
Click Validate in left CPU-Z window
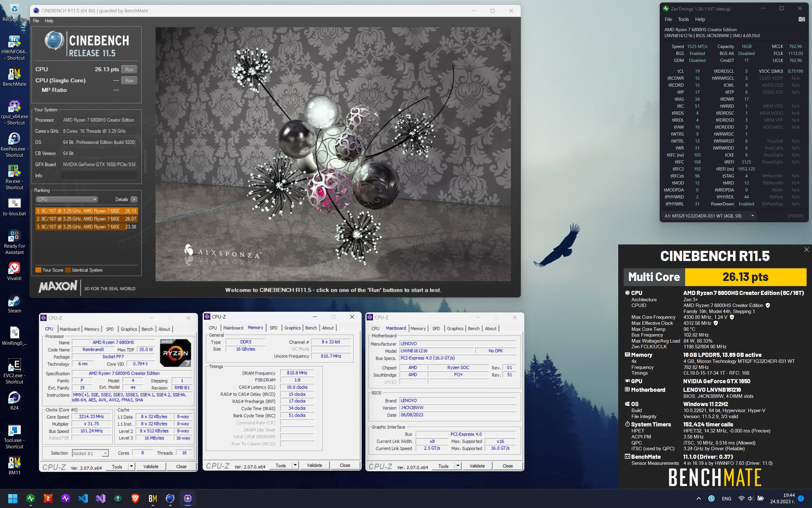pos(151,466)
